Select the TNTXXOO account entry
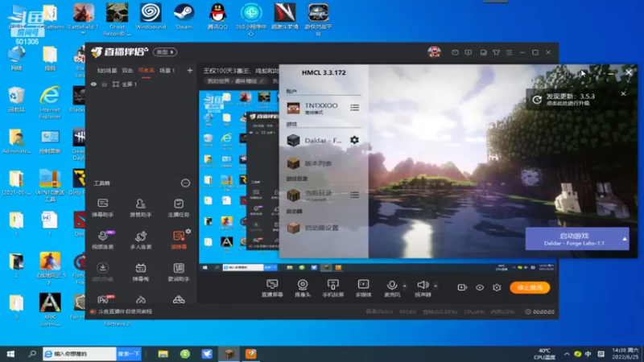Image resolution: width=644 pixels, height=362 pixels. click(x=316, y=108)
